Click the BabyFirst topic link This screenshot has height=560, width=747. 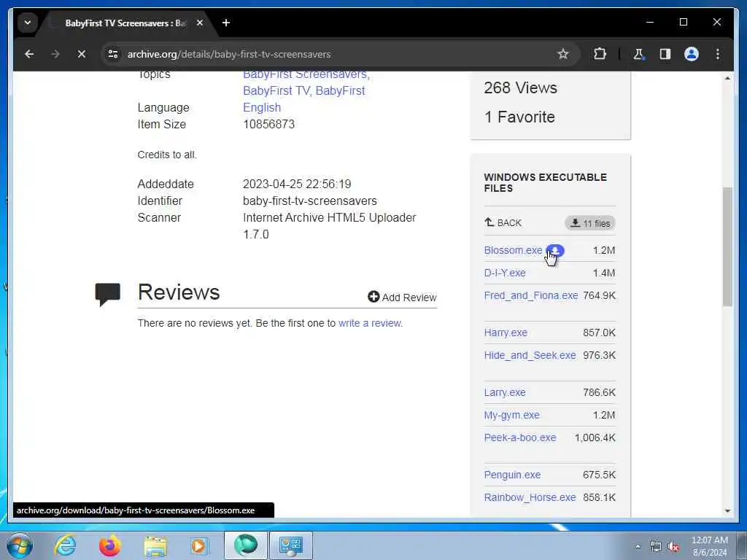coord(340,91)
